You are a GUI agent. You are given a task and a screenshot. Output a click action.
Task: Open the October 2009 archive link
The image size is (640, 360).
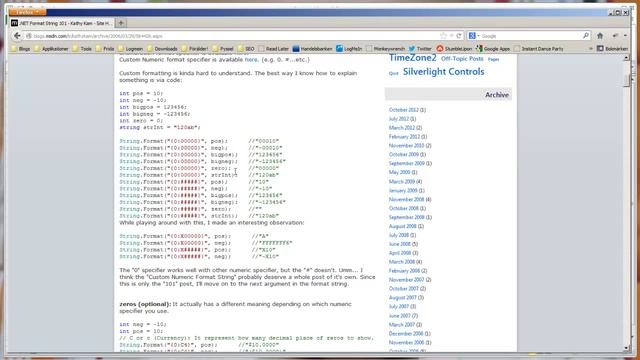tap(404, 155)
